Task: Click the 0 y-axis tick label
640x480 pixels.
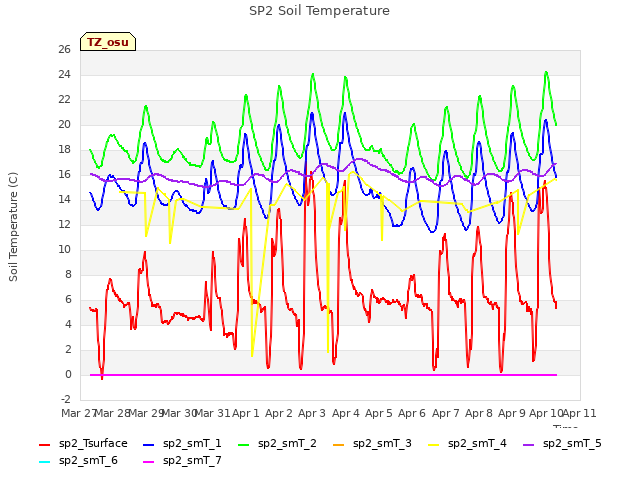Action: click(x=68, y=374)
